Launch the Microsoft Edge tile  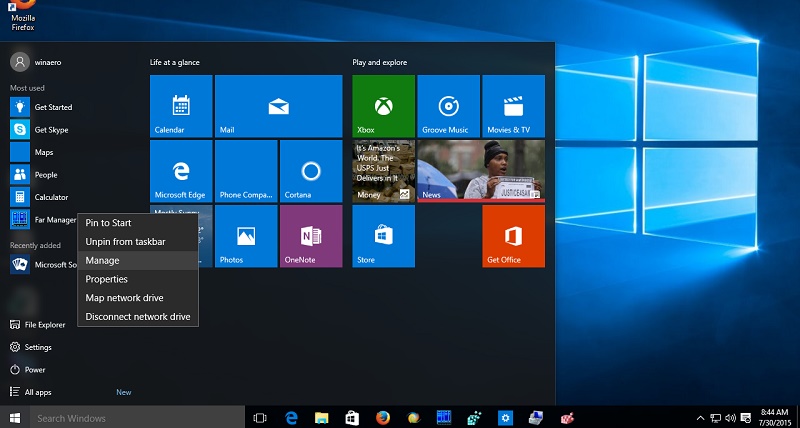click(181, 171)
